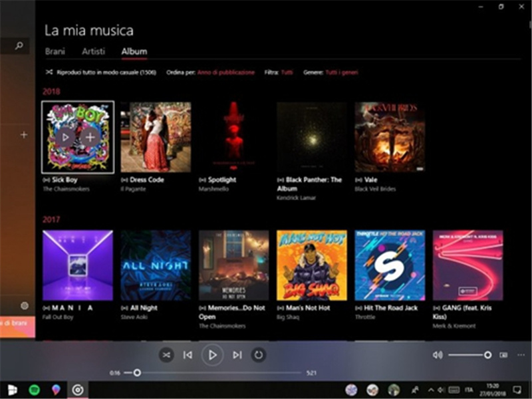
Task: Click the ITA language indicator
Action: tap(469, 390)
